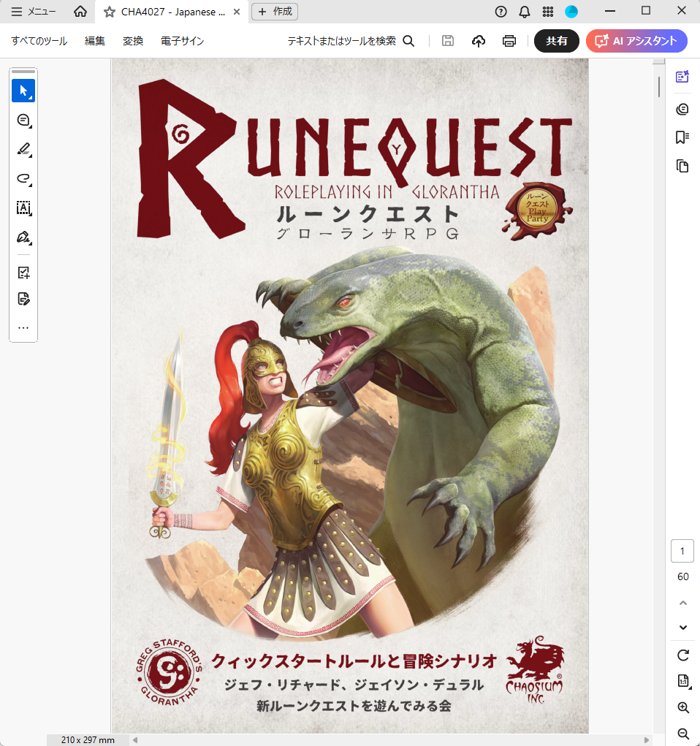Choose the selection arrow tool

(x=23, y=91)
